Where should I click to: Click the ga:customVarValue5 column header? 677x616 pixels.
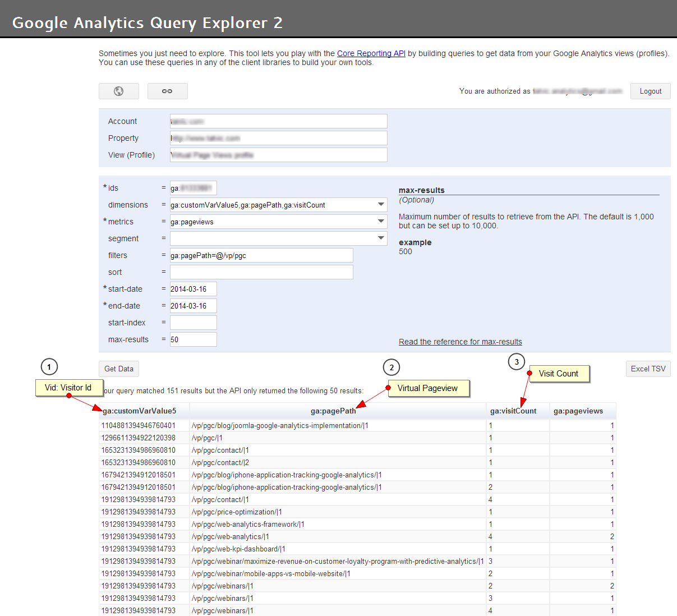pyautogui.click(x=144, y=411)
